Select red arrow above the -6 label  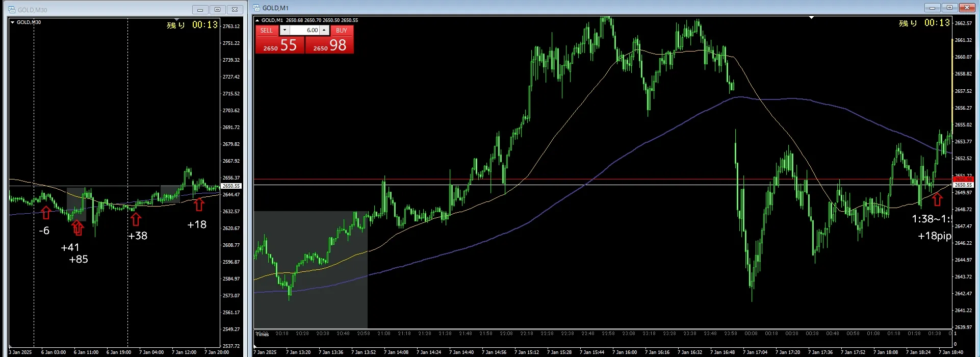(x=46, y=213)
